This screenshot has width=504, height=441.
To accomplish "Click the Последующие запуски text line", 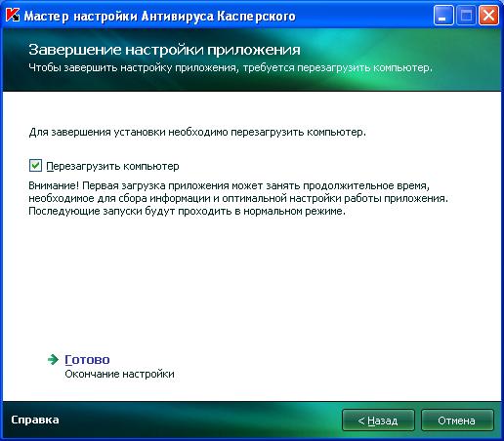I will (x=187, y=211).
